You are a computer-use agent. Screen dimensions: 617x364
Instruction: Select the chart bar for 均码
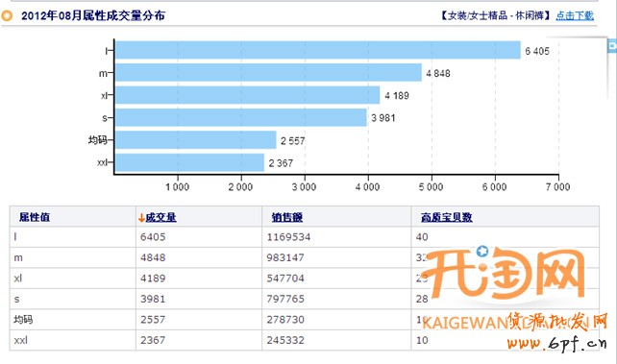click(x=196, y=140)
